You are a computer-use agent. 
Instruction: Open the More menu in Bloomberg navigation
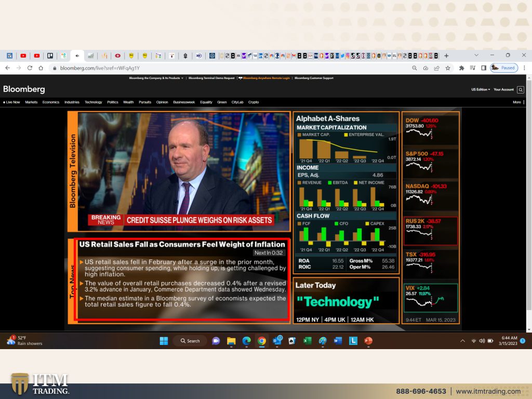point(518,102)
